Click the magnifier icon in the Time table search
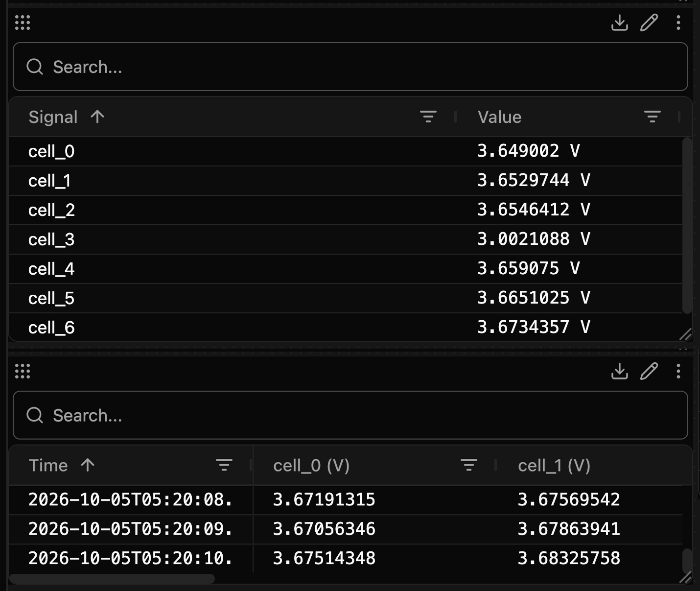700x591 pixels. 35,415
